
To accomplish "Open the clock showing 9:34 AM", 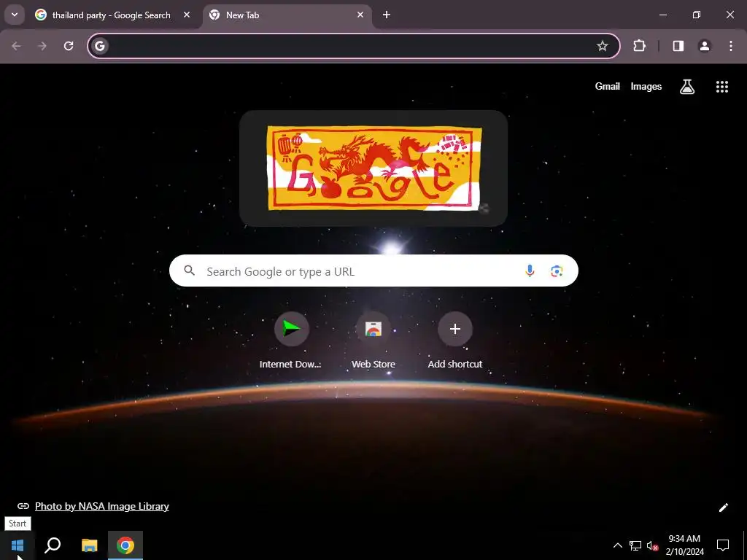I will tap(684, 545).
